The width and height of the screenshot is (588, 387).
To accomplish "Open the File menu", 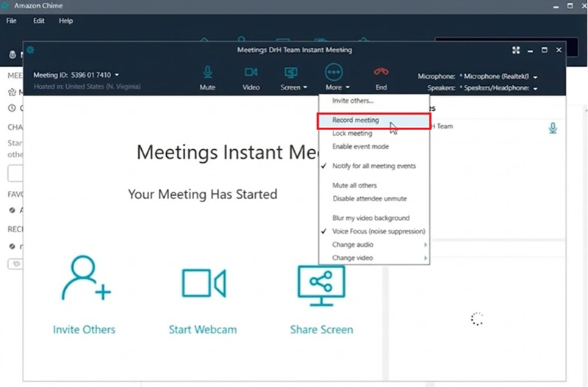I will click(11, 21).
